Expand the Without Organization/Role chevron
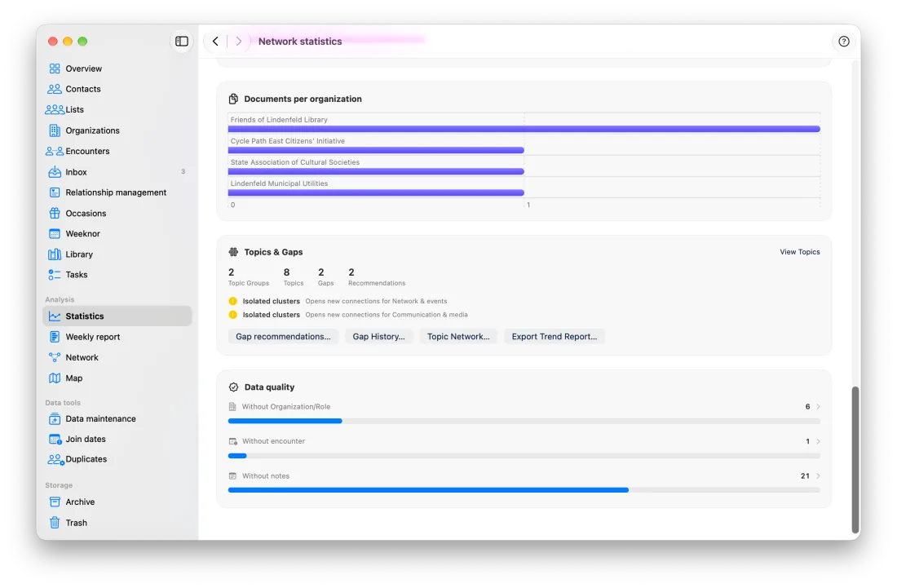Image resolution: width=897 pixels, height=588 pixels. click(818, 407)
